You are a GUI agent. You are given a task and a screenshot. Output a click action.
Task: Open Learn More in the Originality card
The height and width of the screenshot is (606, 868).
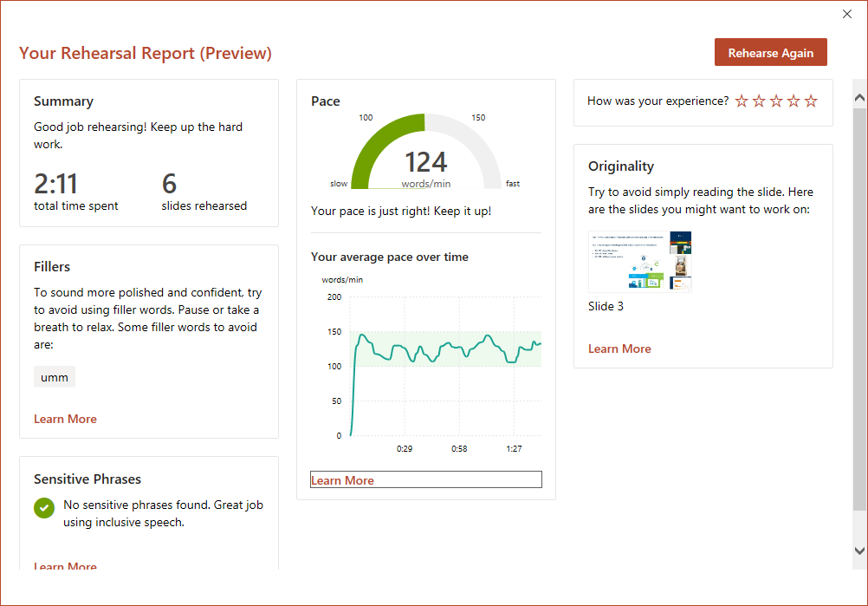pyautogui.click(x=619, y=349)
